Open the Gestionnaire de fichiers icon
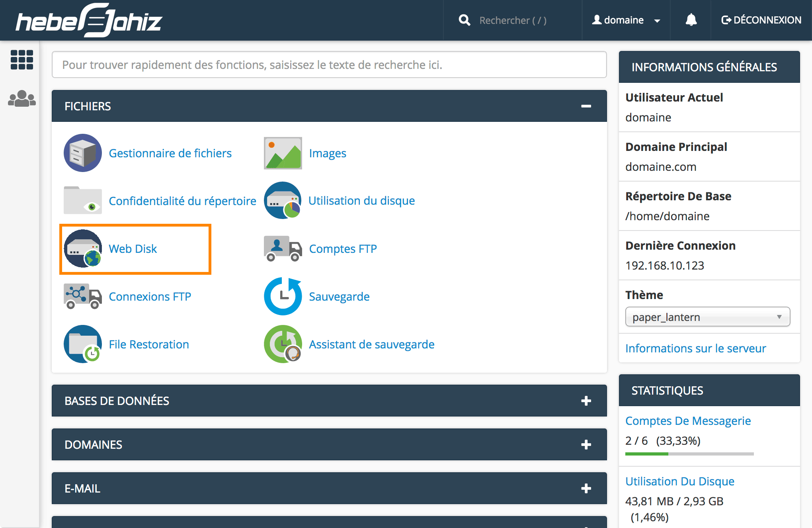The width and height of the screenshot is (812, 528). click(x=83, y=153)
